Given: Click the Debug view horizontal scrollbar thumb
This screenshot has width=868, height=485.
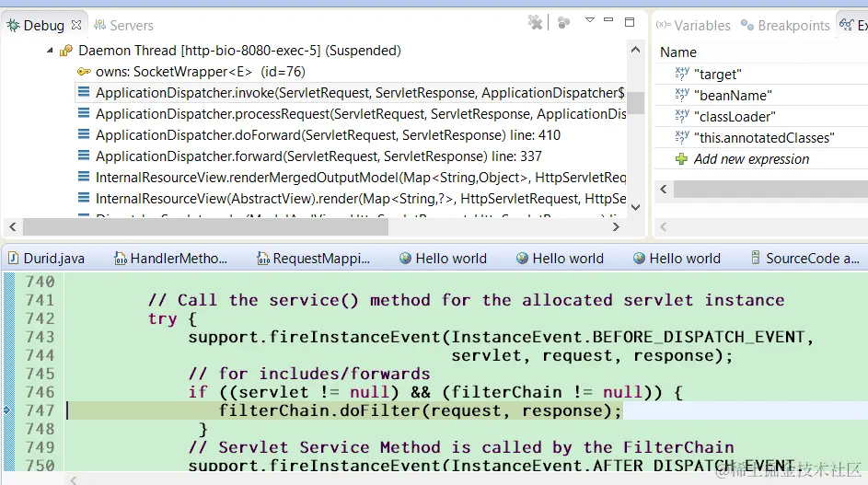Looking at the screenshot, I should point(205,226).
